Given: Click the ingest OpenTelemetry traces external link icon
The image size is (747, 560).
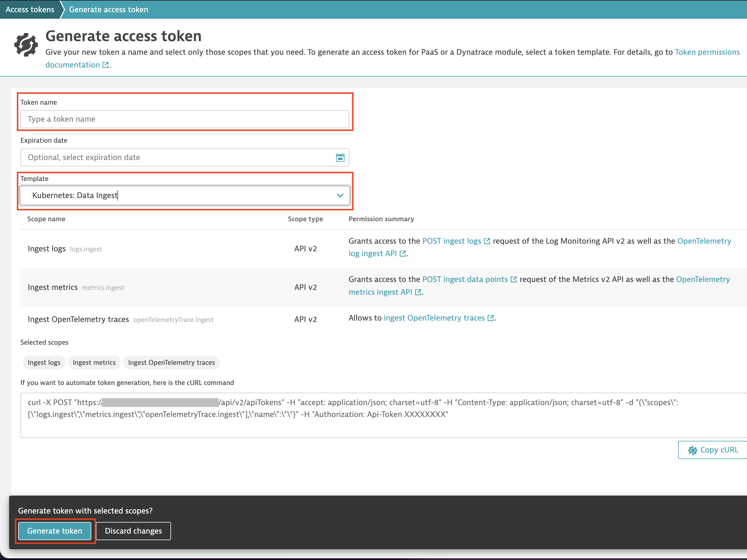Looking at the screenshot, I should [491, 318].
